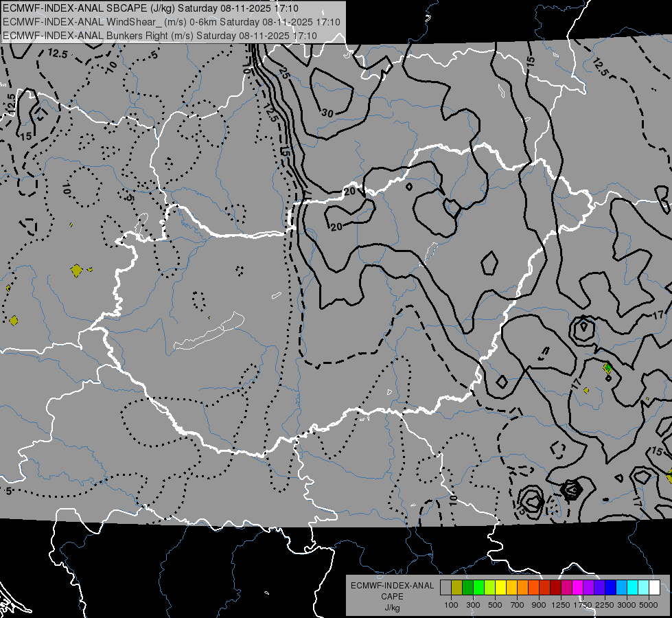Click the 3000 legend value
The width and height of the screenshot is (672, 618).
pyautogui.click(x=627, y=605)
